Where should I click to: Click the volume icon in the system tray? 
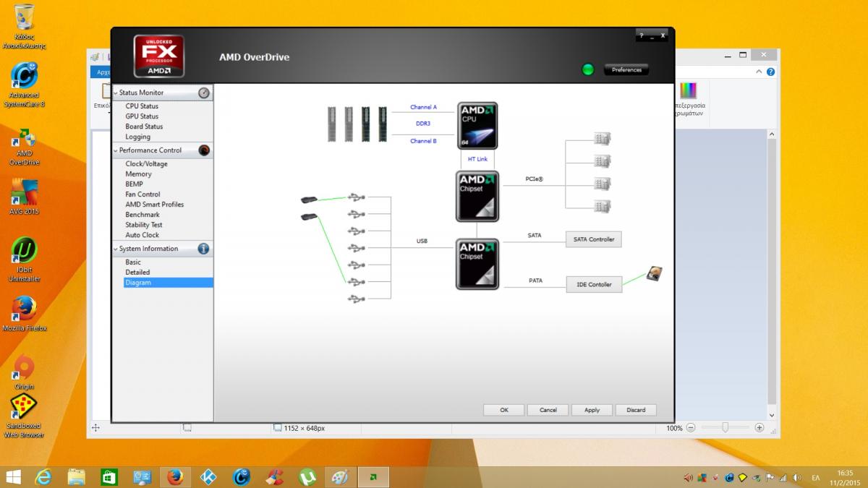click(797, 478)
